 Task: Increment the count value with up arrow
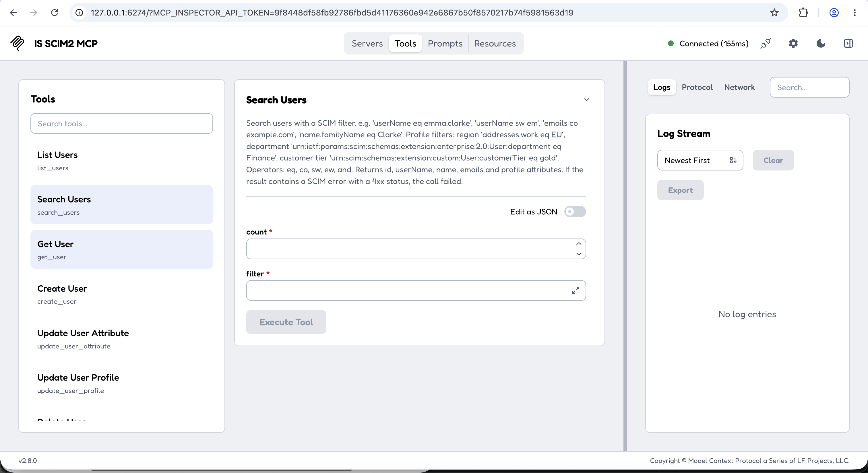tap(579, 244)
